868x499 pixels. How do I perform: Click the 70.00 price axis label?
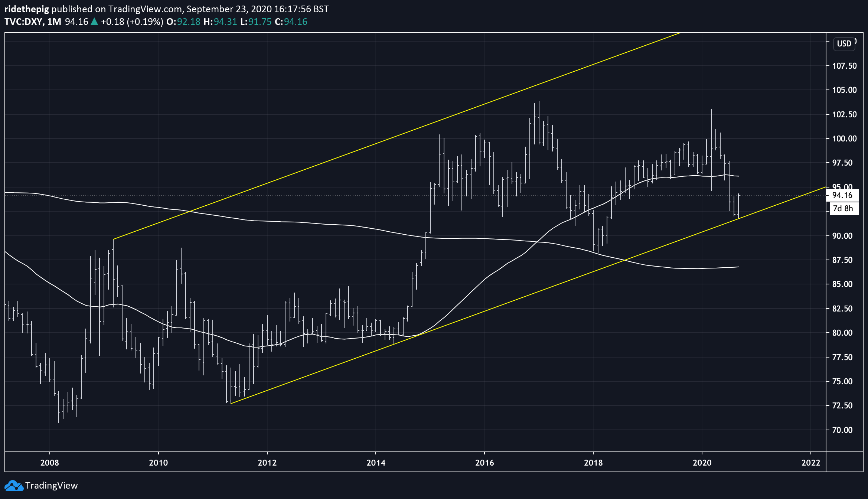[842, 430]
